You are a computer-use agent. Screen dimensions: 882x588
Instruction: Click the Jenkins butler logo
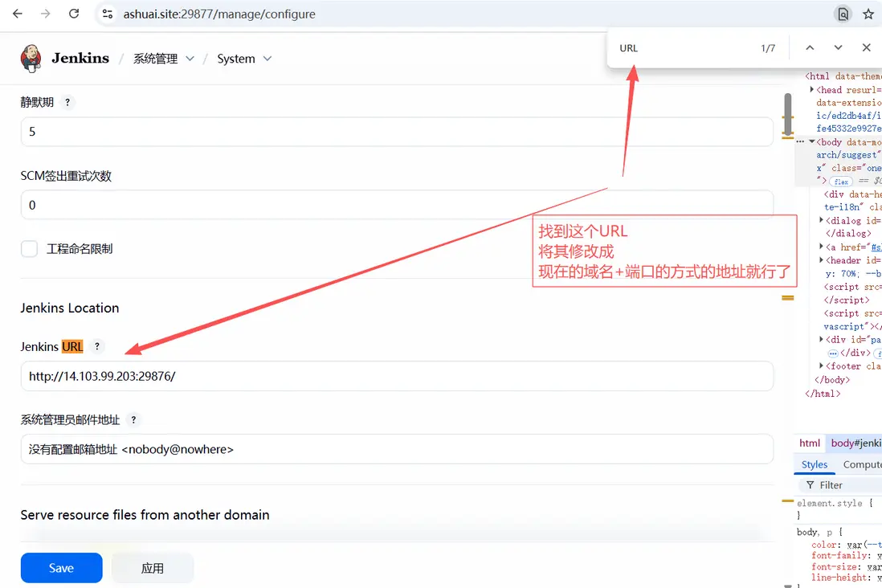coord(31,59)
